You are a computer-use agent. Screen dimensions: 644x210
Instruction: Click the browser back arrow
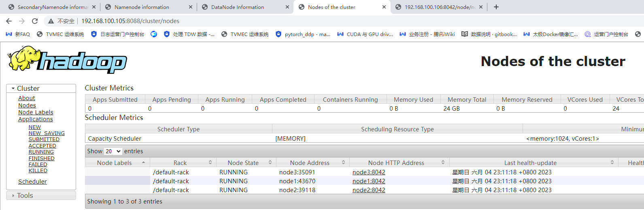point(9,21)
